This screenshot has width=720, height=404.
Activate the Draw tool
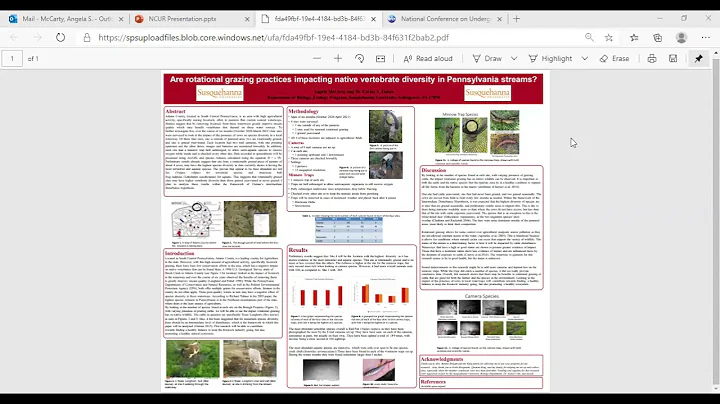pyautogui.click(x=488, y=59)
